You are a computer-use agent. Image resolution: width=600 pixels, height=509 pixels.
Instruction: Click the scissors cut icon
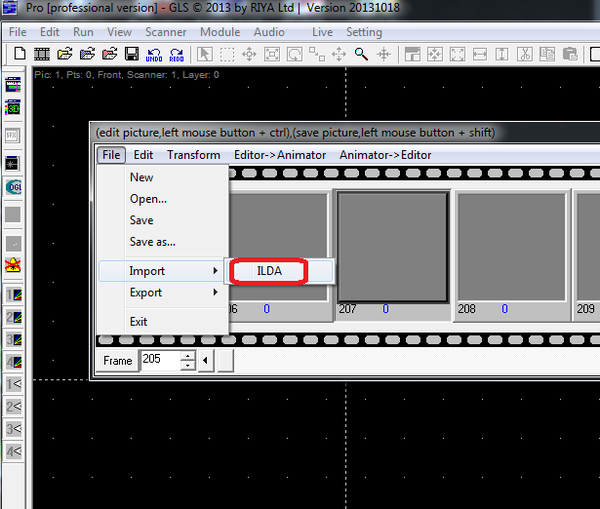pyautogui.click(x=524, y=54)
